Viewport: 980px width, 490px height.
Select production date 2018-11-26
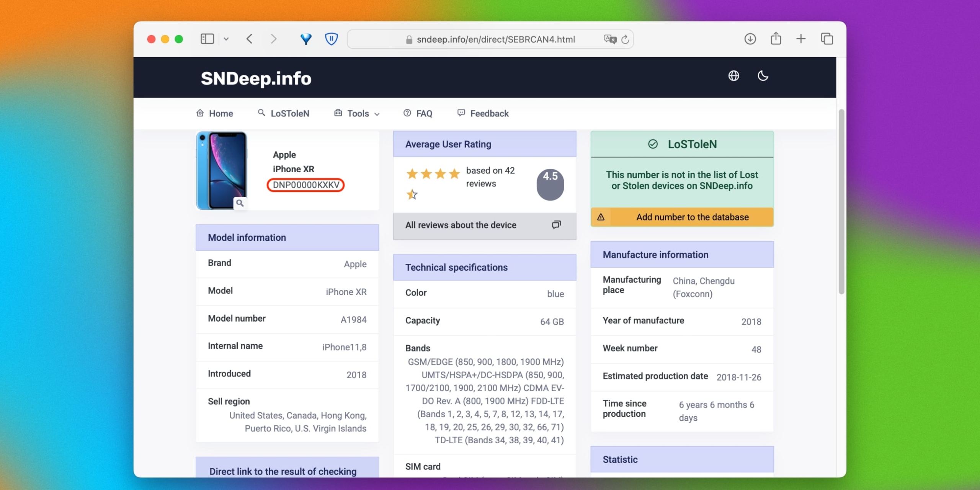[x=739, y=377]
